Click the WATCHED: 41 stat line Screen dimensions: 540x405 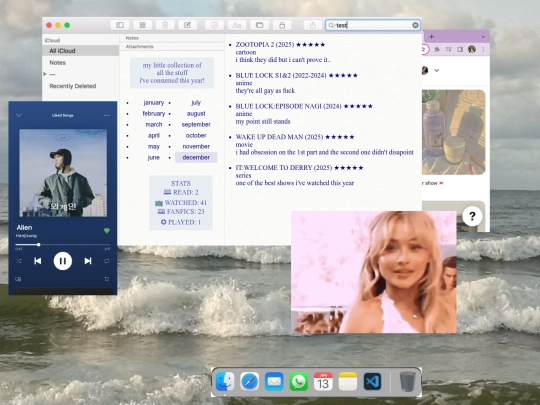[x=181, y=203]
